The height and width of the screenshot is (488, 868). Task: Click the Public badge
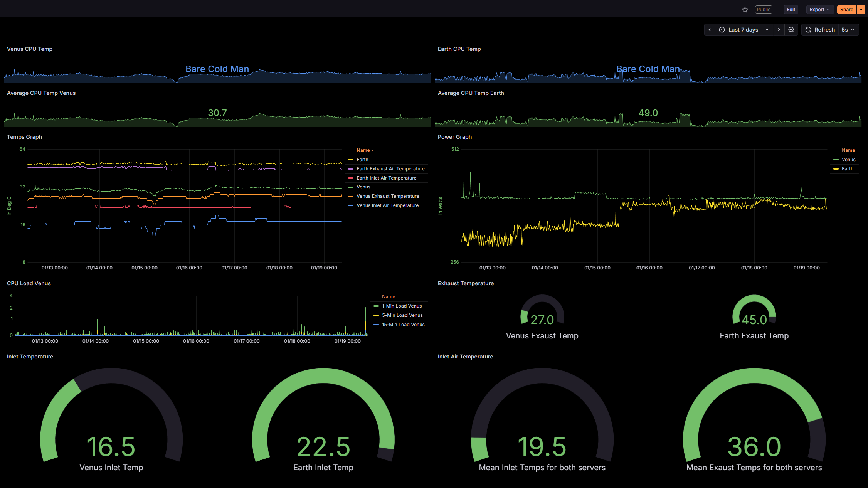click(764, 10)
